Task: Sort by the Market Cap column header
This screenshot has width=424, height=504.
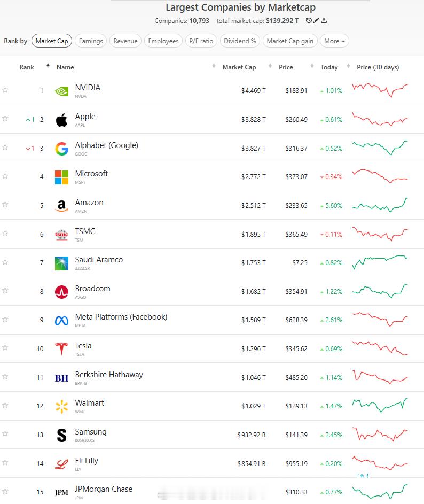Action: [239, 67]
